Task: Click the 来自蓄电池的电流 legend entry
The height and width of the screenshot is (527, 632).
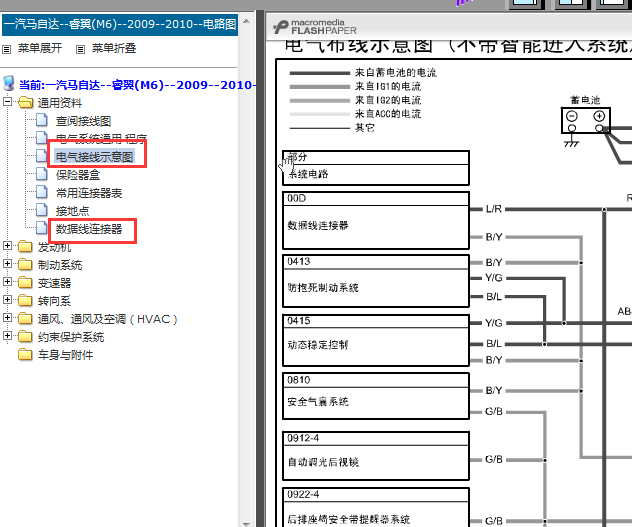Action: click(x=363, y=73)
